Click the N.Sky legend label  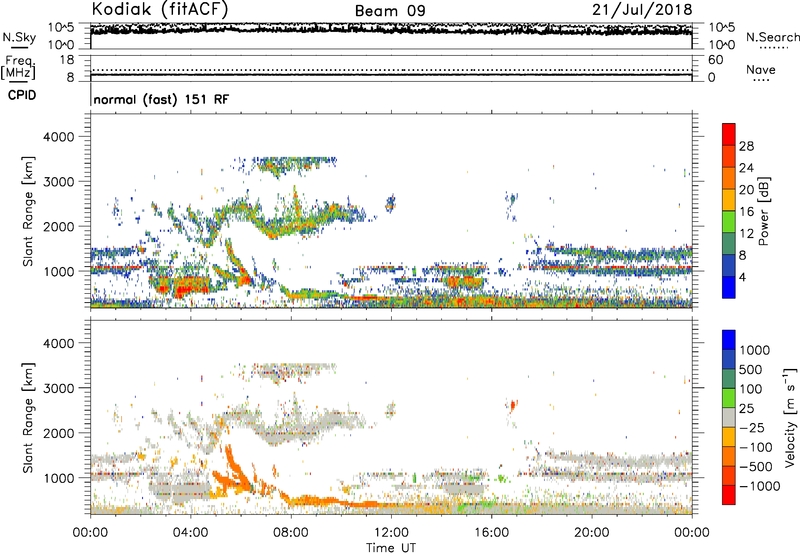[x=19, y=37]
